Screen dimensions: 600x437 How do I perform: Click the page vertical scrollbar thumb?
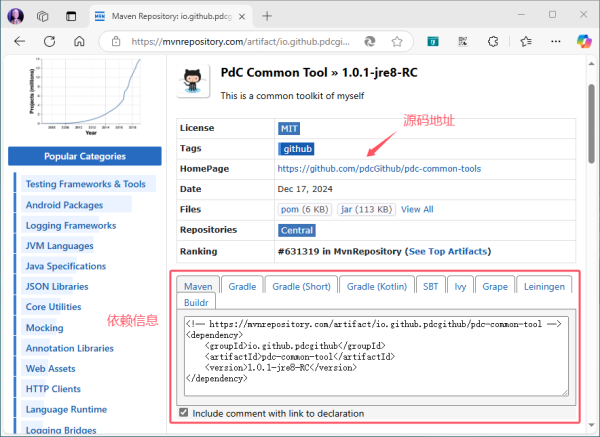(x=592, y=124)
